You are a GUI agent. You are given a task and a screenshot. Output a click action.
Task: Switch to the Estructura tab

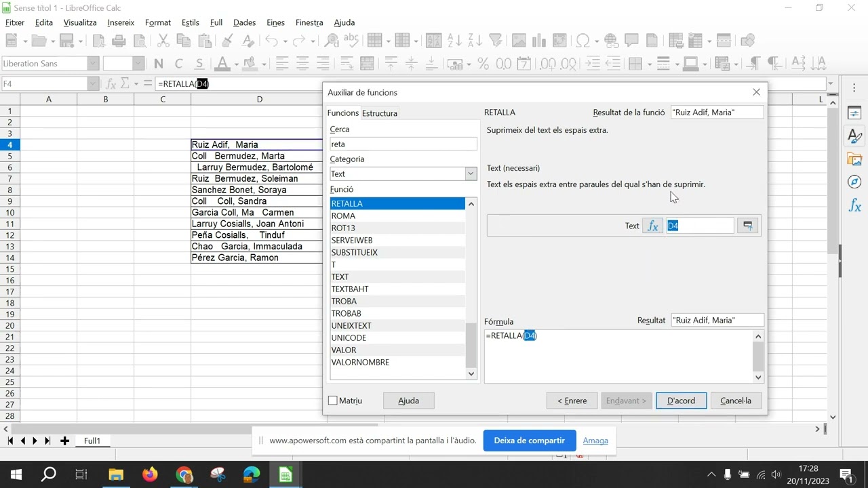point(380,113)
